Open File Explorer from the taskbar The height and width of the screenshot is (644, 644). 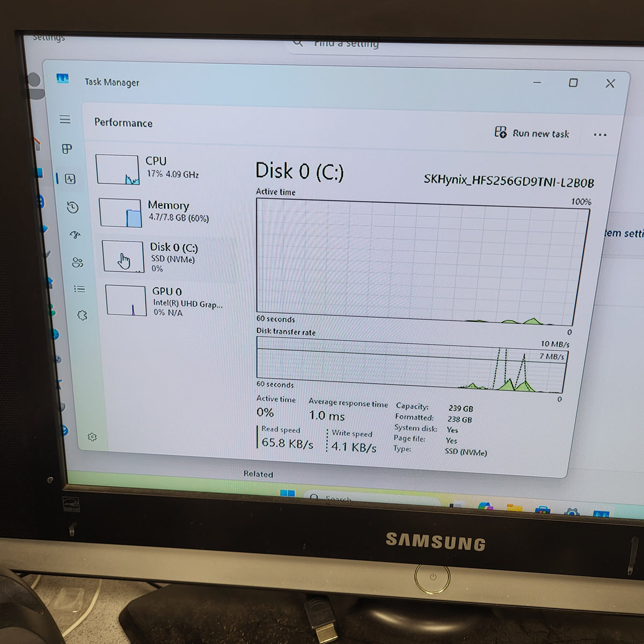coord(514,508)
